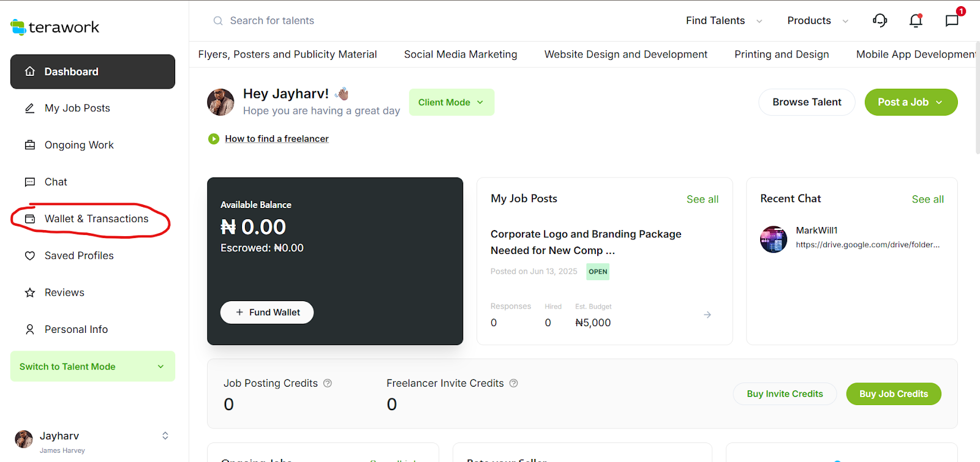Click the Freelancer Invite Credits help icon
980x462 pixels.
tap(514, 383)
